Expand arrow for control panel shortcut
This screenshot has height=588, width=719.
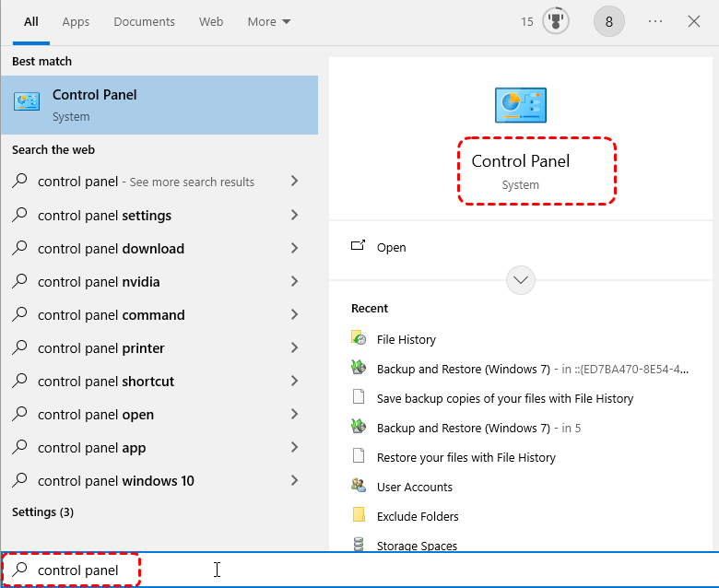pyautogui.click(x=294, y=381)
